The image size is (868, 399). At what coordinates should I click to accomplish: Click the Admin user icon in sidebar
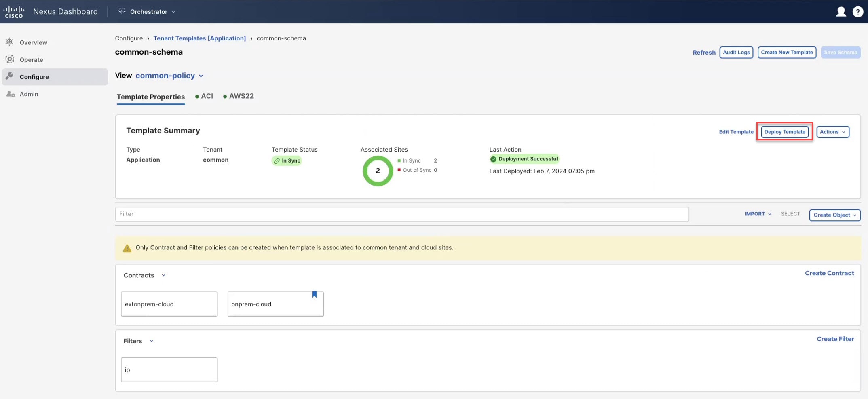pyautogui.click(x=11, y=94)
